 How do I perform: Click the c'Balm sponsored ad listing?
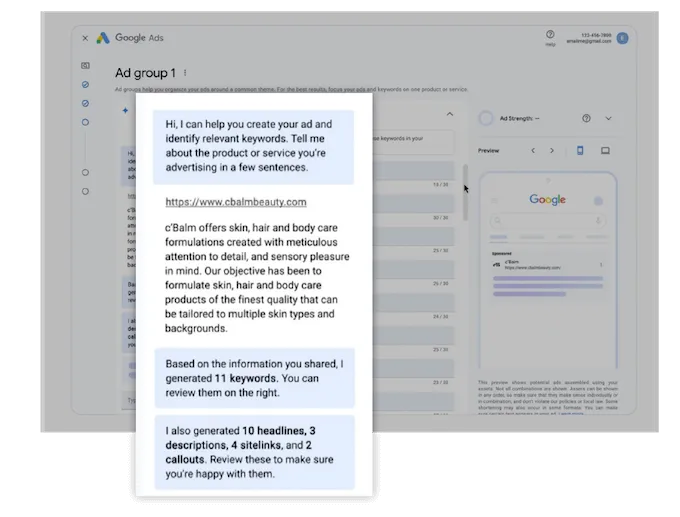(x=548, y=274)
